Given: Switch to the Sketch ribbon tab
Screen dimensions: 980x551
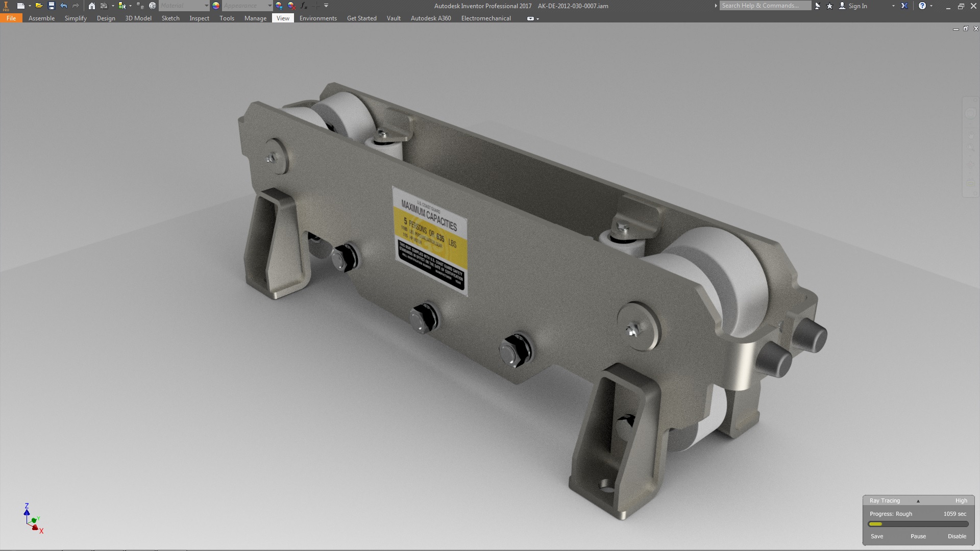Looking at the screenshot, I should pyautogui.click(x=170, y=18).
